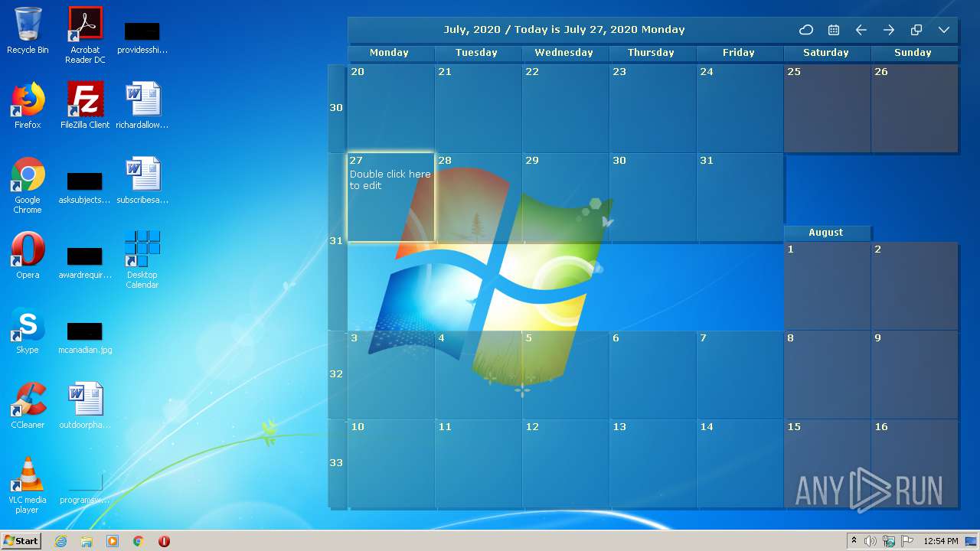Open the calendar date picker icon

pos(834,30)
